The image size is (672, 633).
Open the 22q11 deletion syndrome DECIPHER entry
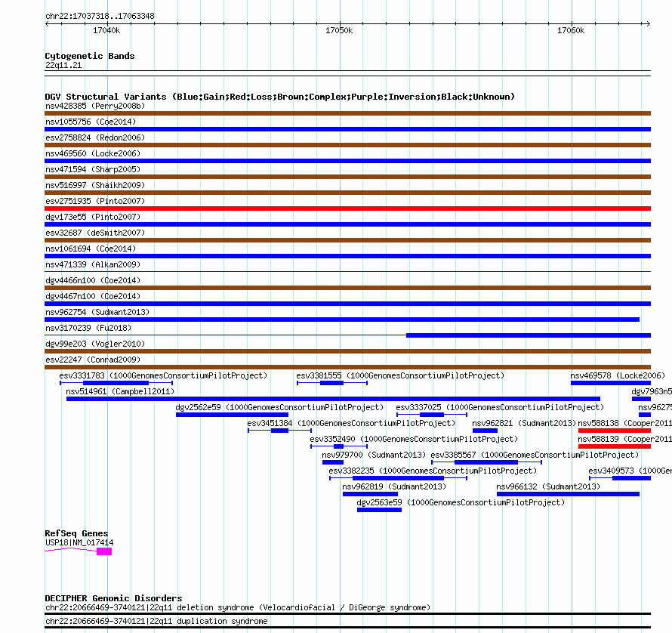coord(238,608)
